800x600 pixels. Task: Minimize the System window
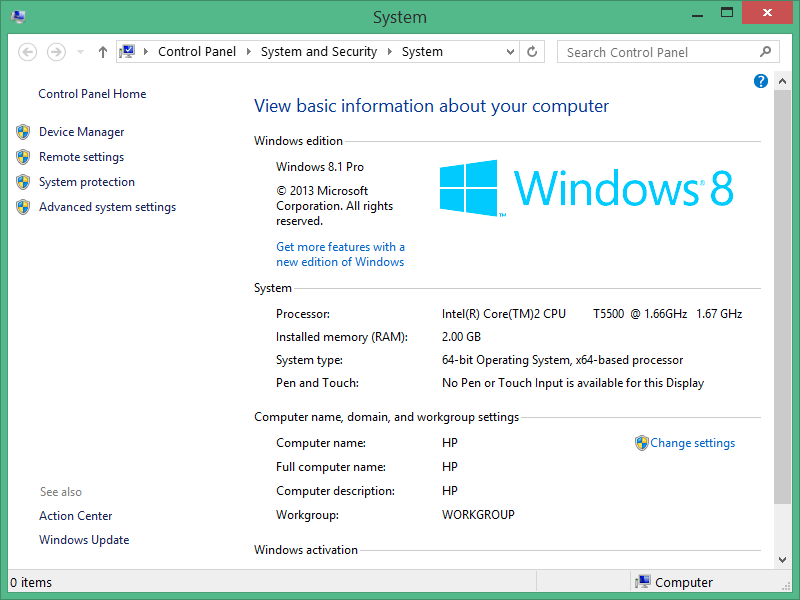pyautogui.click(x=697, y=15)
